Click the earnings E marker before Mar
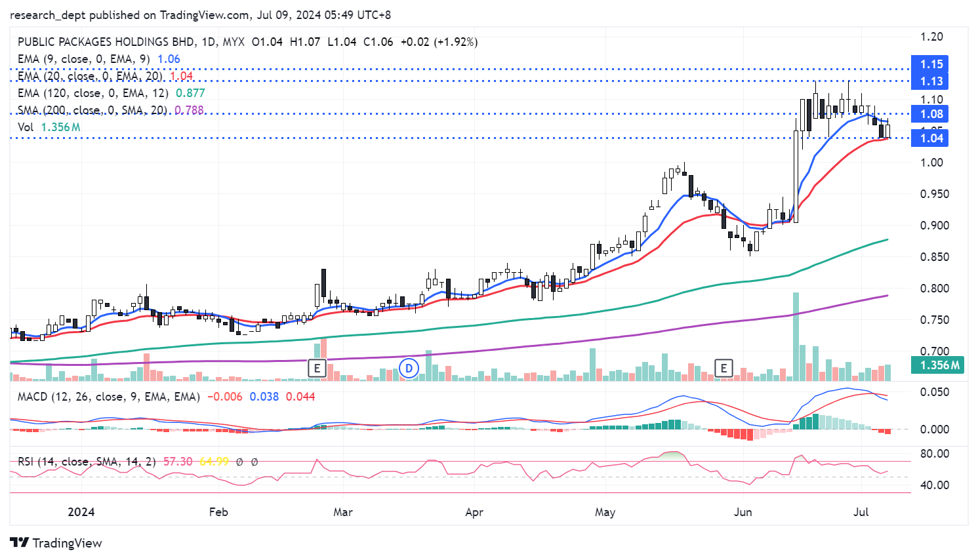978x560 pixels. (317, 368)
